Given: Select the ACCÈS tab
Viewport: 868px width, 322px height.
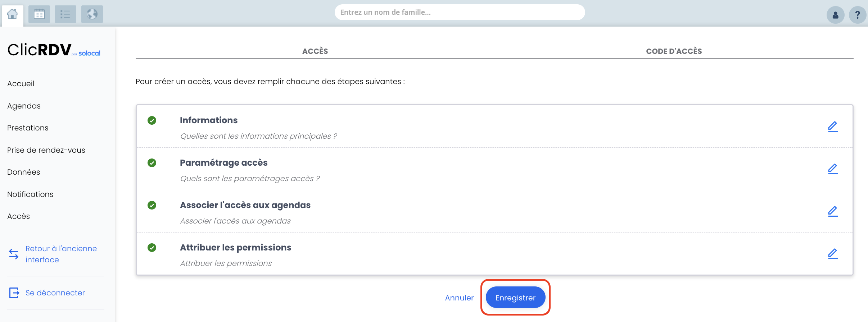Looking at the screenshot, I should (x=315, y=51).
